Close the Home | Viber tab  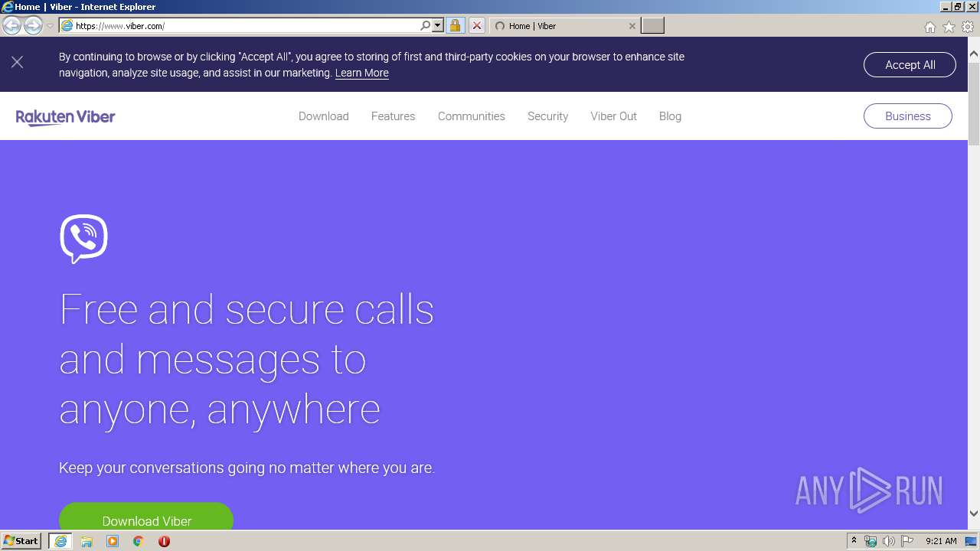coord(632,25)
